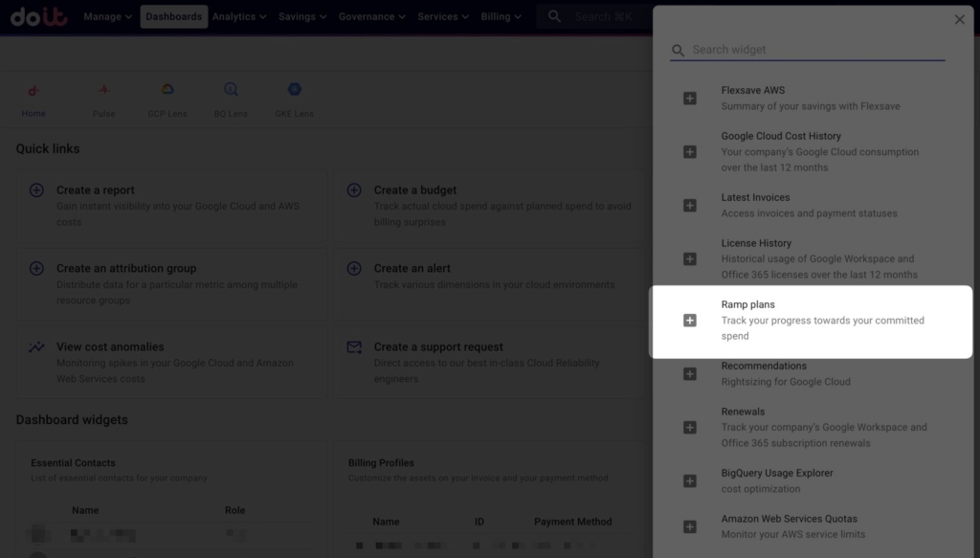
Task: Add the License History widget
Action: [x=689, y=259]
